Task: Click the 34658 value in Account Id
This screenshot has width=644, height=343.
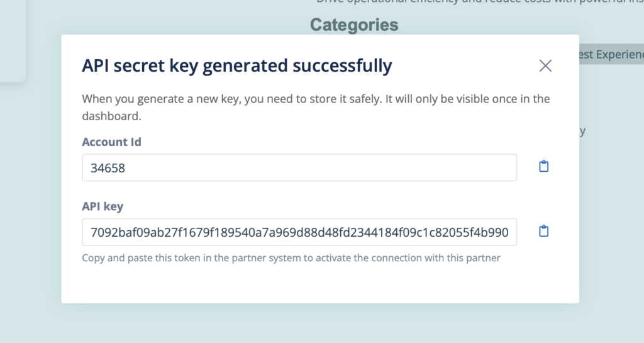Action: tap(108, 168)
